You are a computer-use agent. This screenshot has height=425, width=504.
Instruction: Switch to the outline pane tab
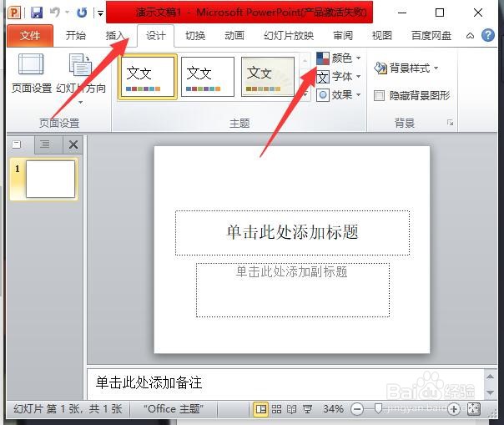(x=45, y=144)
